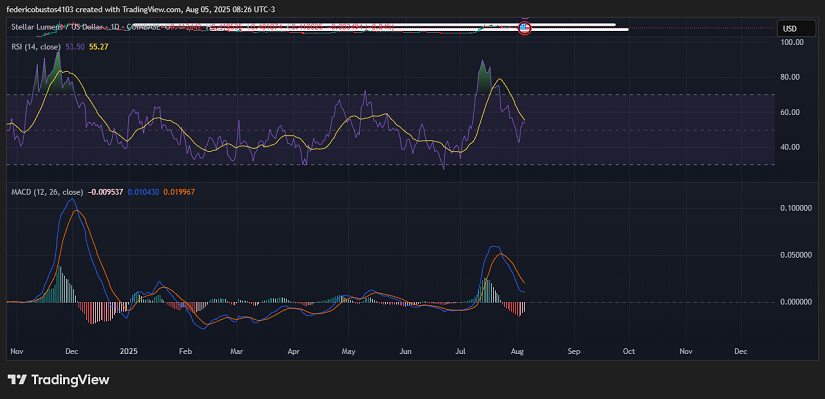This screenshot has width=825, height=399.
Task: Click the May label on the time axis
Action: [348, 351]
